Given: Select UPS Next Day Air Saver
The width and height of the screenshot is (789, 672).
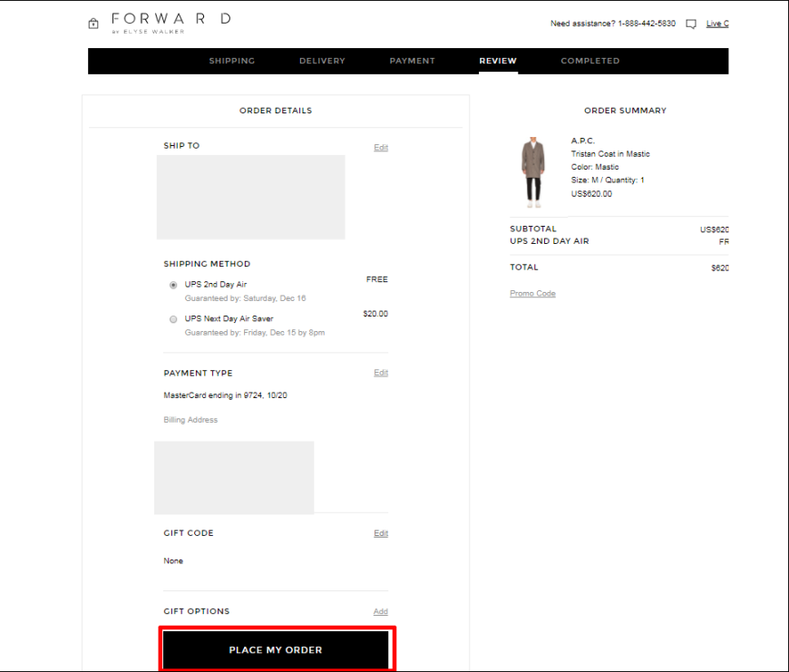Looking at the screenshot, I should pos(173,319).
